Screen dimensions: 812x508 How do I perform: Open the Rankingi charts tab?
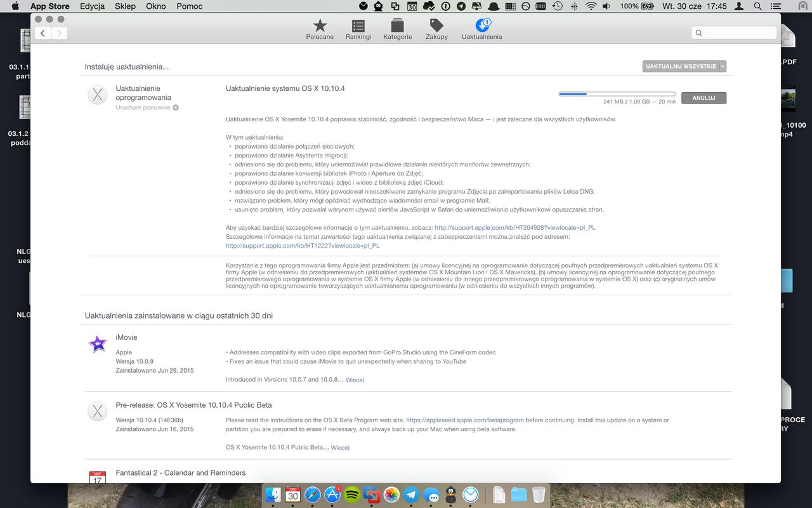pyautogui.click(x=358, y=29)
